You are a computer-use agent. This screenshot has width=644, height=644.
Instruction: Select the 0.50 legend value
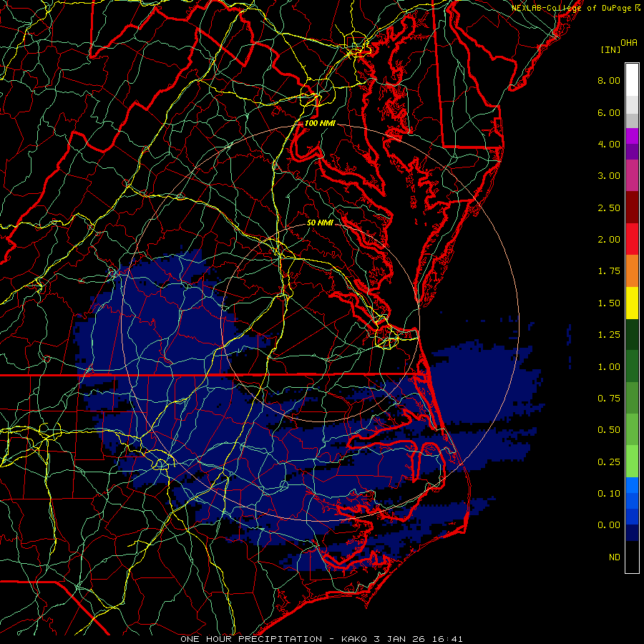click(x=609, y=430)
